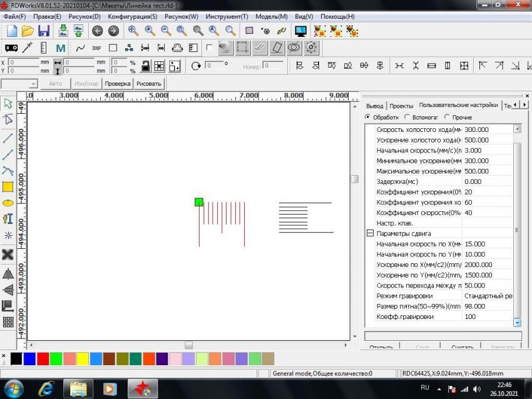Click the Save file floppy disk icon
The width and height of the screenshot is (532, 399).
(x=44, y=31)
